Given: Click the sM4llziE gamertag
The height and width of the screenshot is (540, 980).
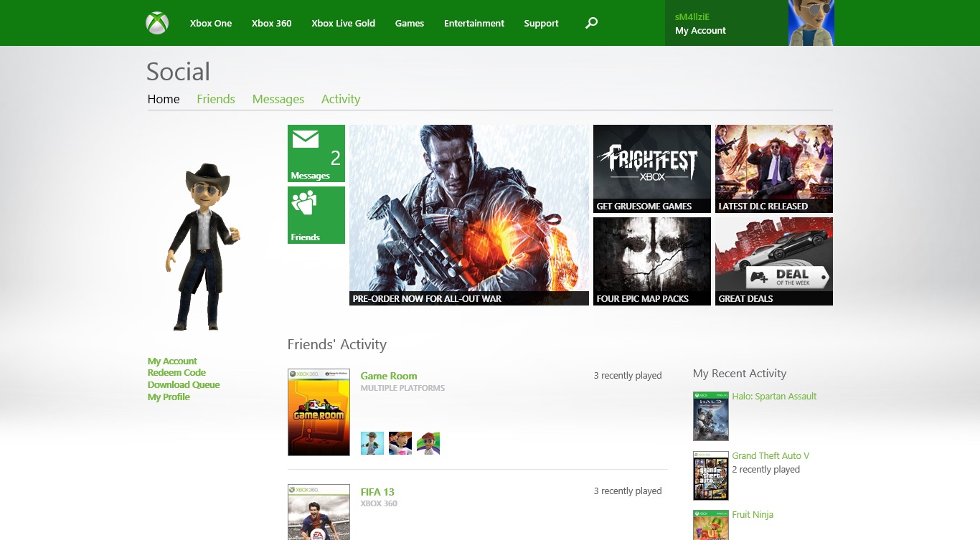Looking at the screenshot, I should (692, 16).
